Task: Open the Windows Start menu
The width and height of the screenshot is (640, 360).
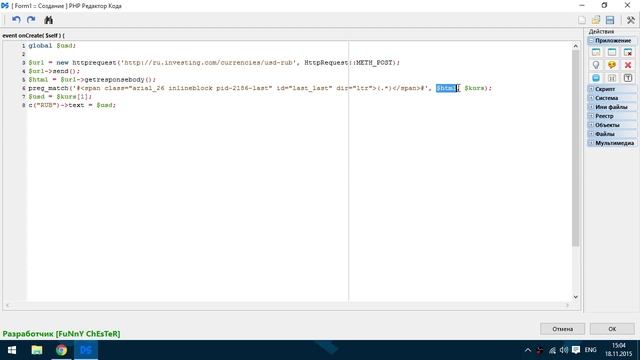Action: click(12, 350)
